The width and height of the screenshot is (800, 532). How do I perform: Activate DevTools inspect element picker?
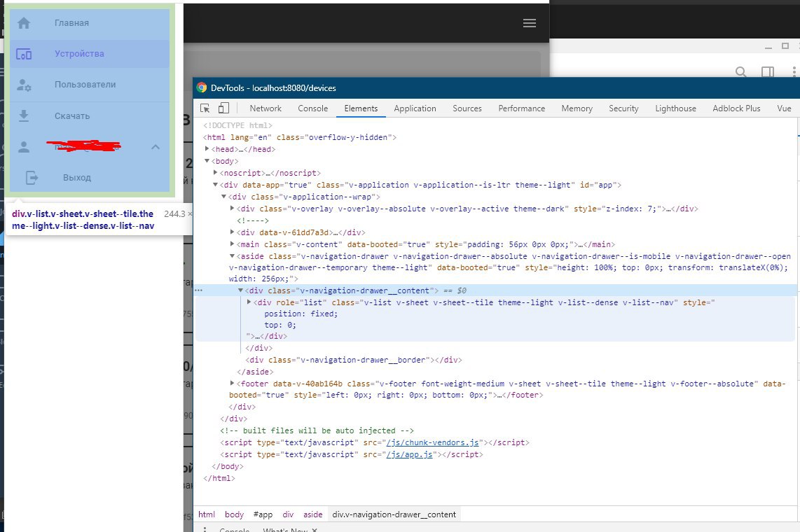[205, 108]
